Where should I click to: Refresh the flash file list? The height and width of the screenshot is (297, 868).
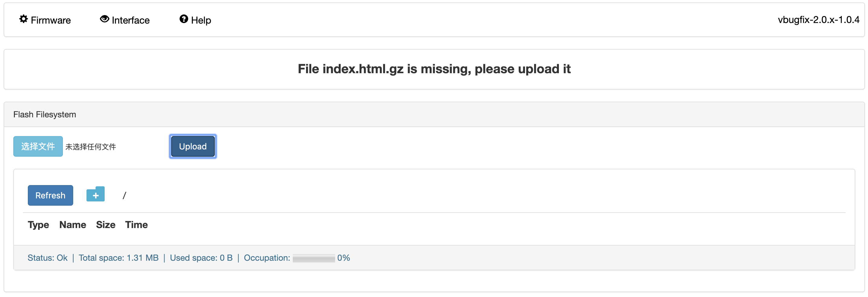(50, 195)
